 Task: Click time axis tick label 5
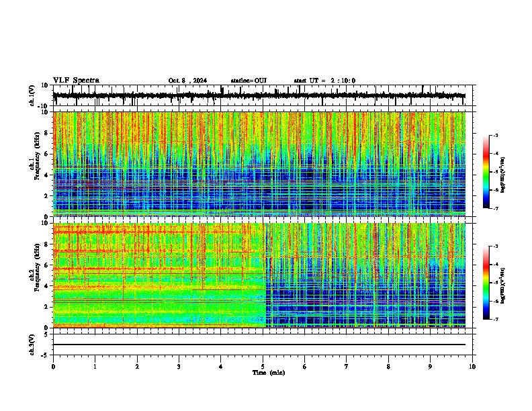pos(263,367)
